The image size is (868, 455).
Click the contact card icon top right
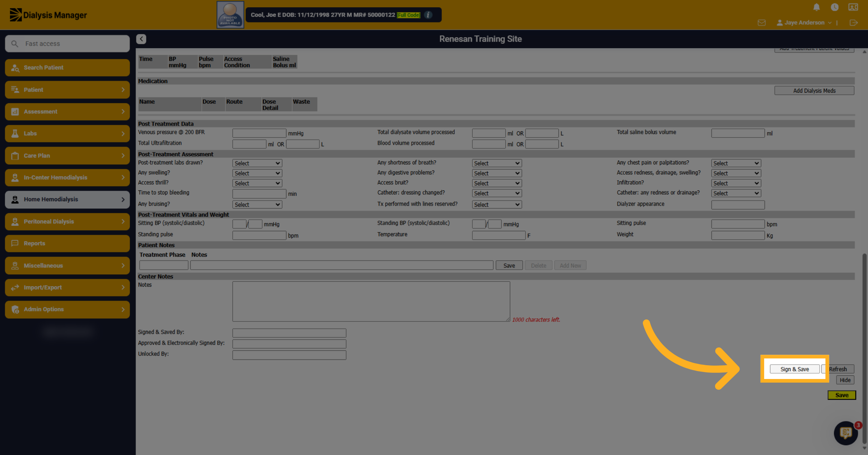coord(853,7)
